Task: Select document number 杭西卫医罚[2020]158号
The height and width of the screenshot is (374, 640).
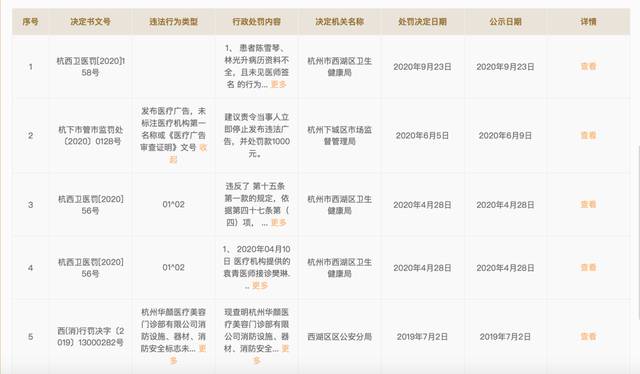Action: (90, 67)
